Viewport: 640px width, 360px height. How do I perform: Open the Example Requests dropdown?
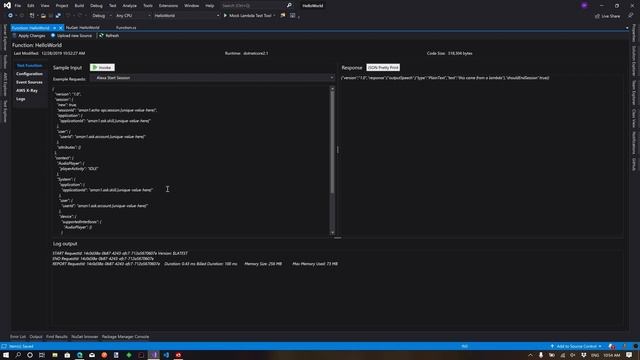[x=212, y=78]
